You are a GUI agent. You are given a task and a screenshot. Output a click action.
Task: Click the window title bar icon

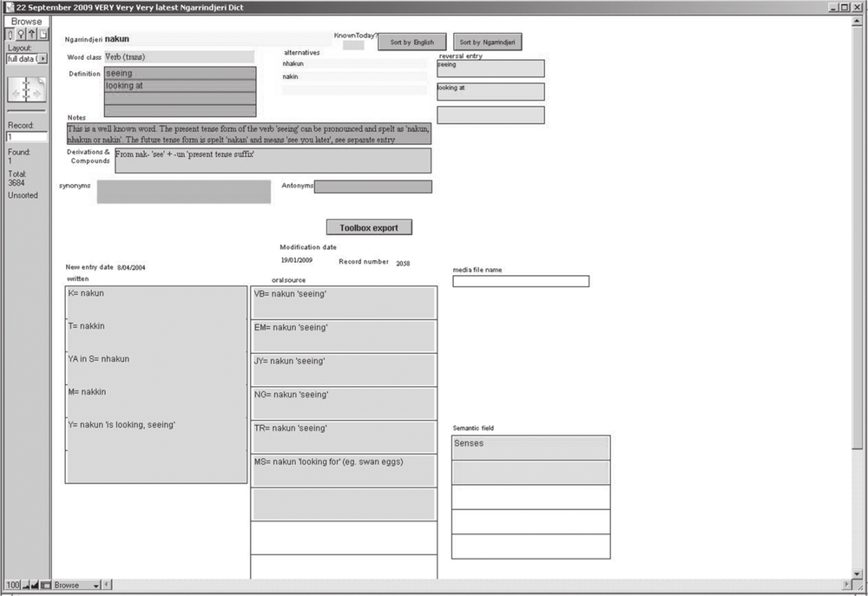10,7
